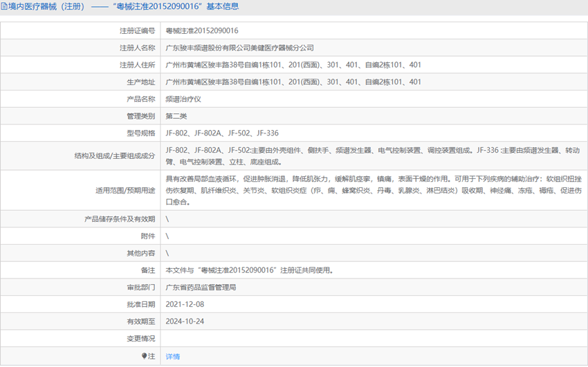Click the 生产地址 address value

[x=293, y=82]
